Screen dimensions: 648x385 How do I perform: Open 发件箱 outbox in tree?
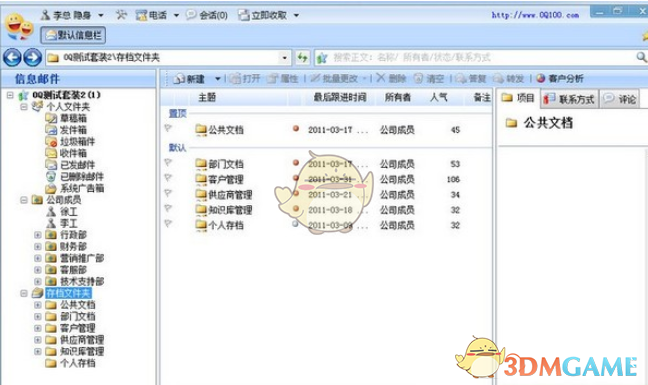67,130
